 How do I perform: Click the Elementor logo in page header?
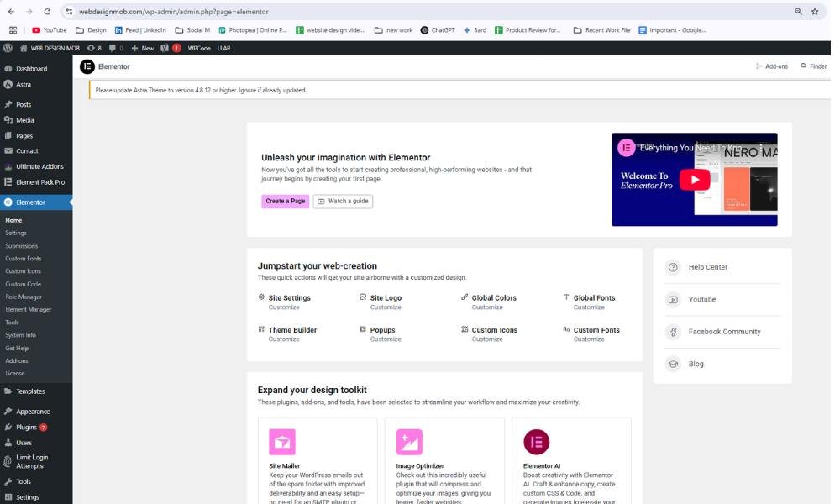(x=87, y=66)
